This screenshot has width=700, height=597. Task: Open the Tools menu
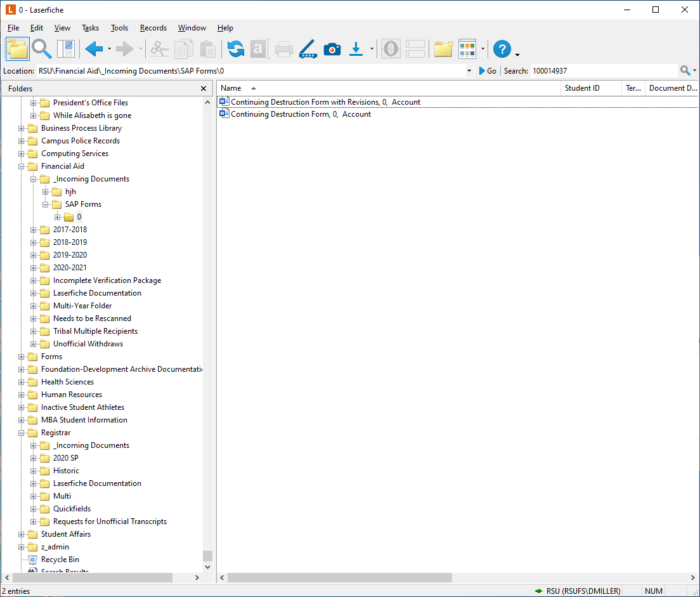[x=119, y=28]
